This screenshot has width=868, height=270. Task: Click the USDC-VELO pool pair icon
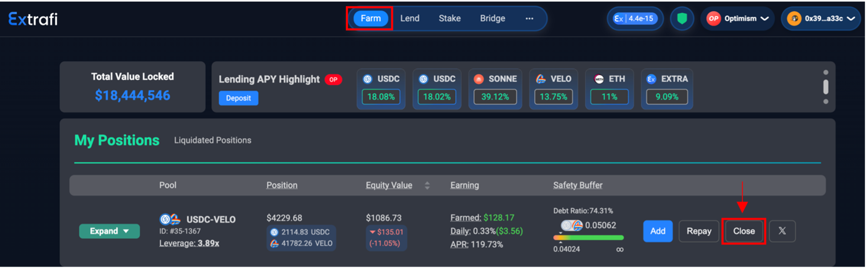[170, 219]
